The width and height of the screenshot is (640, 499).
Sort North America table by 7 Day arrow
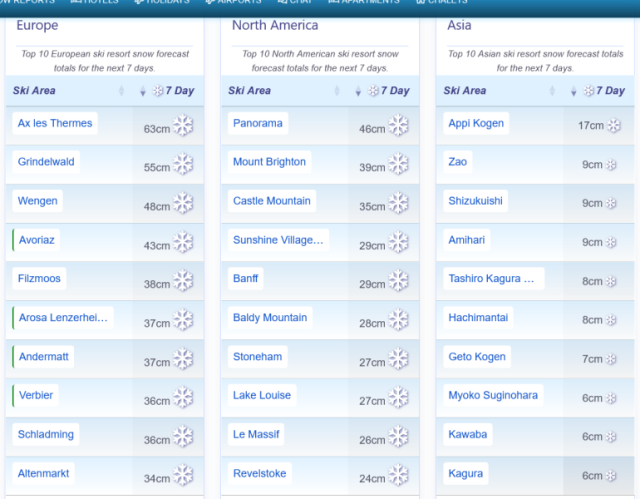pos(358,91)
